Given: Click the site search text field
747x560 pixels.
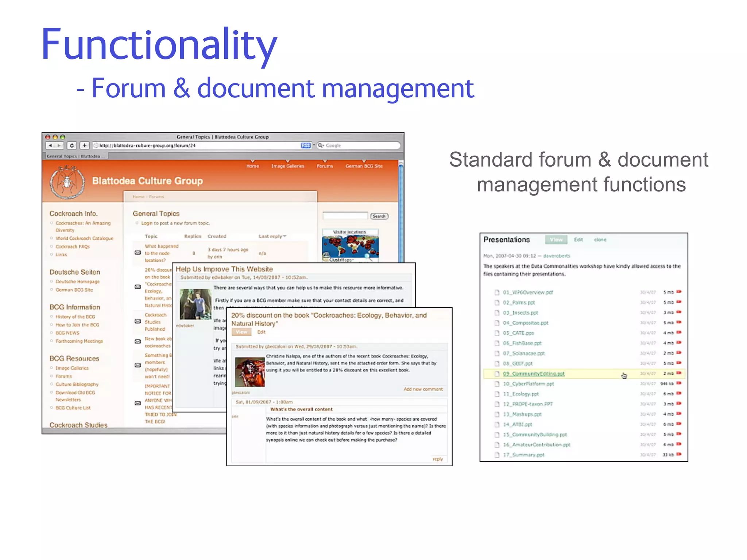Looking at the screenshot, I should 345,216.
